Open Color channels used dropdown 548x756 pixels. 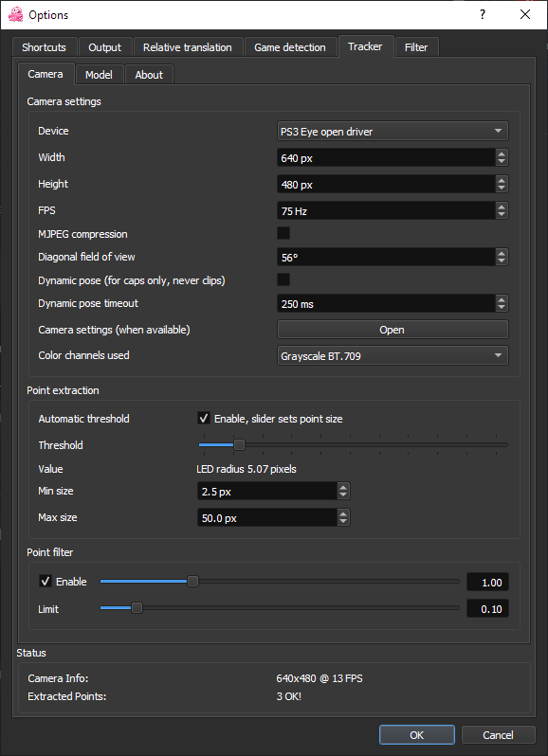pyautogui.click(x=393, y=356)
